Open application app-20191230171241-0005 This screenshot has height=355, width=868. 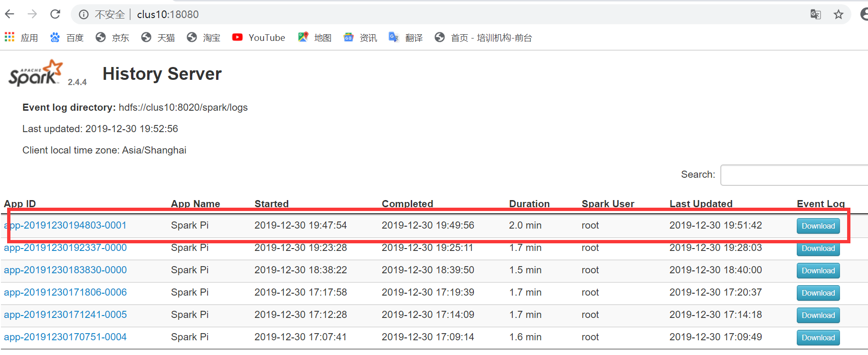coord(66,315)
